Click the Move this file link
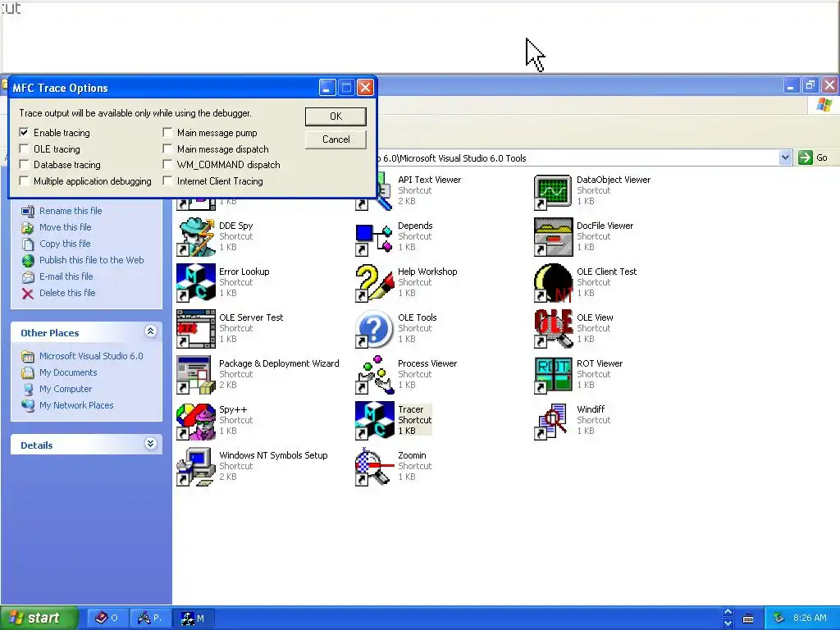840x630 pixels. [x=65, y=228]
